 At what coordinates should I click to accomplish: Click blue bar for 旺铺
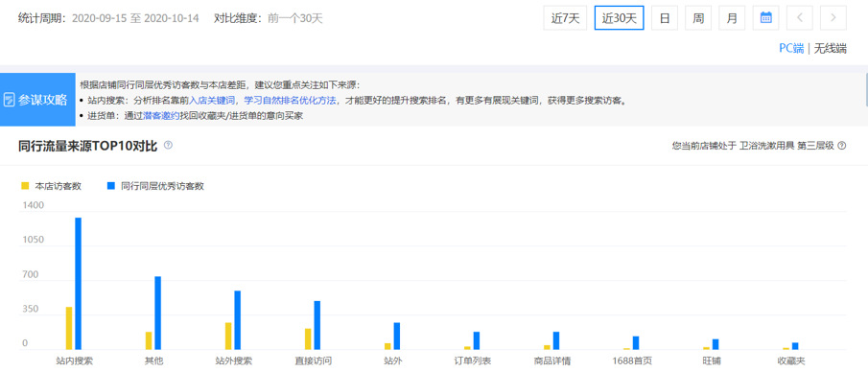pyautogui.click(x=716, y=344)
